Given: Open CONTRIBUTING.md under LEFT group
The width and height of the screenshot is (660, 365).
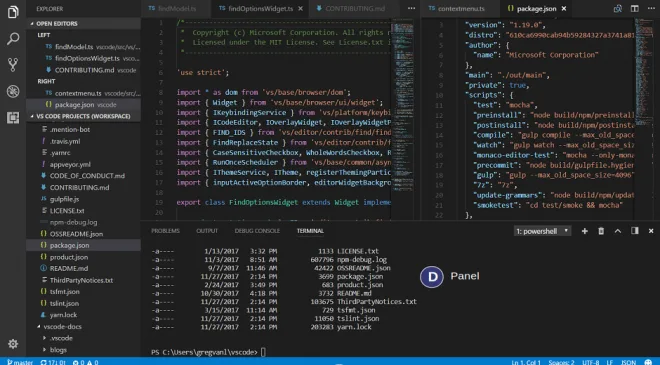Looking at the screenshot, I should [x=83, y=70].
